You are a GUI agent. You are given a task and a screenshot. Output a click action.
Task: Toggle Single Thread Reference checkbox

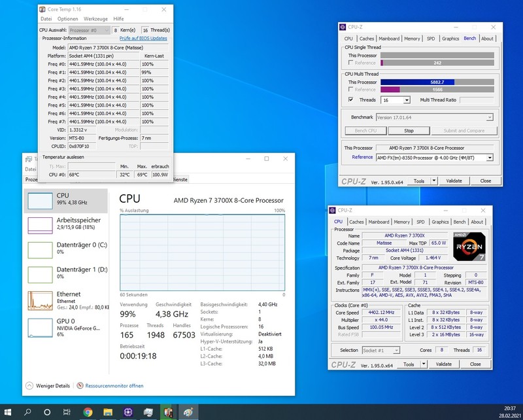point(352,63)
